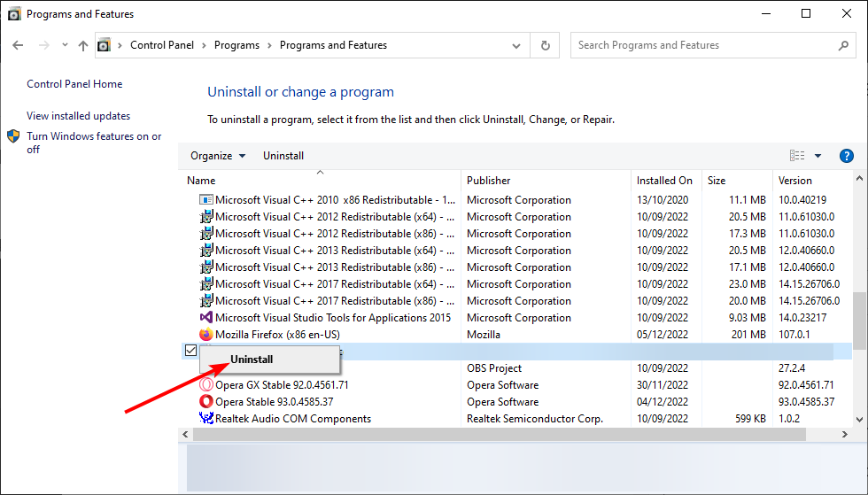
Task: Click Visual C++ 2010 x86 Redistributable icon
Action: [205, 200]
